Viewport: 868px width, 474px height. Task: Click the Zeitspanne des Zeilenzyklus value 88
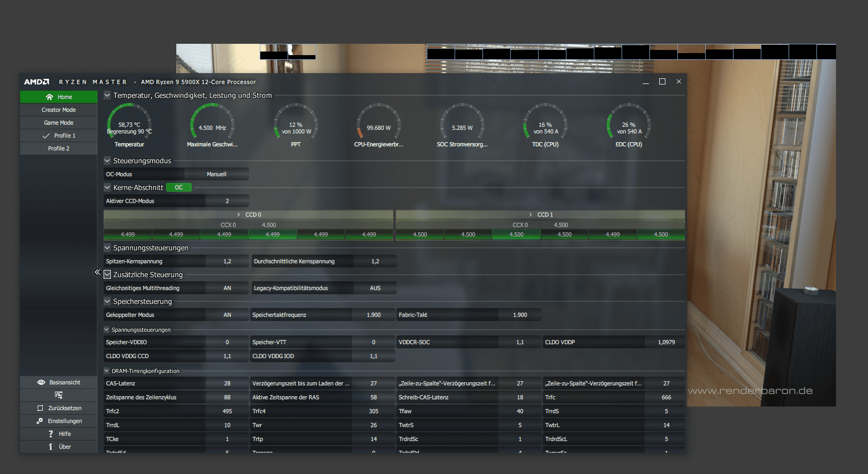point(227,397)
